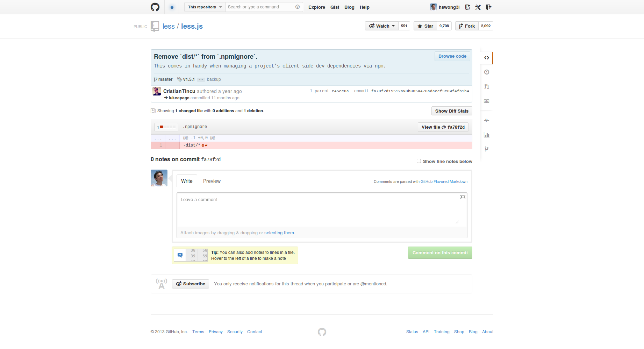Open author CristianTincu's profile

click(x=179, y=91)
